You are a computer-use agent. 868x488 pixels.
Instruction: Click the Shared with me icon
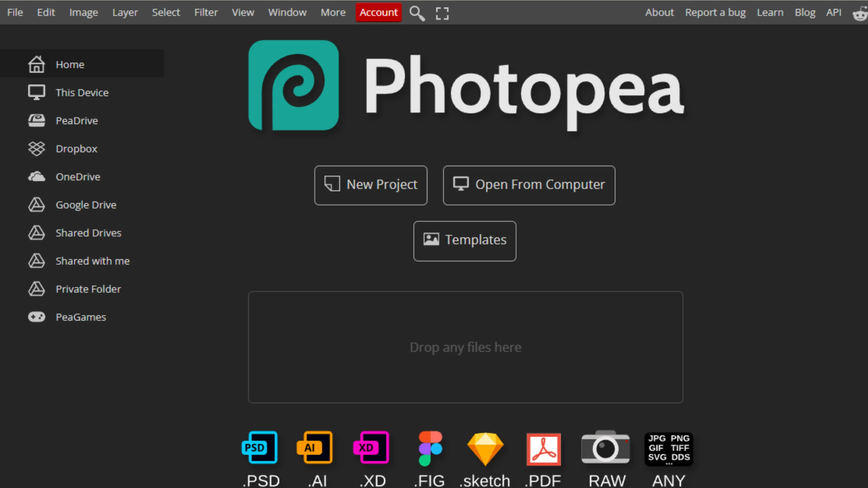(x=36, y=261)
